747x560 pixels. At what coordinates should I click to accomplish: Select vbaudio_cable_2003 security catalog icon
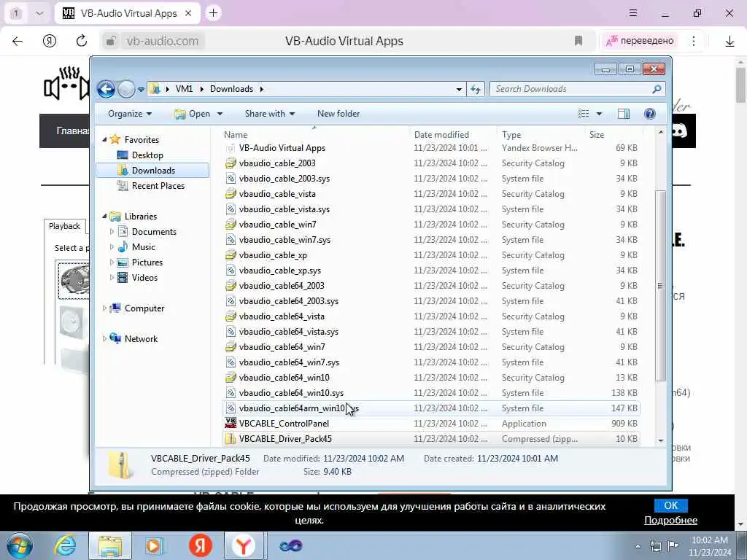[231, 163]
